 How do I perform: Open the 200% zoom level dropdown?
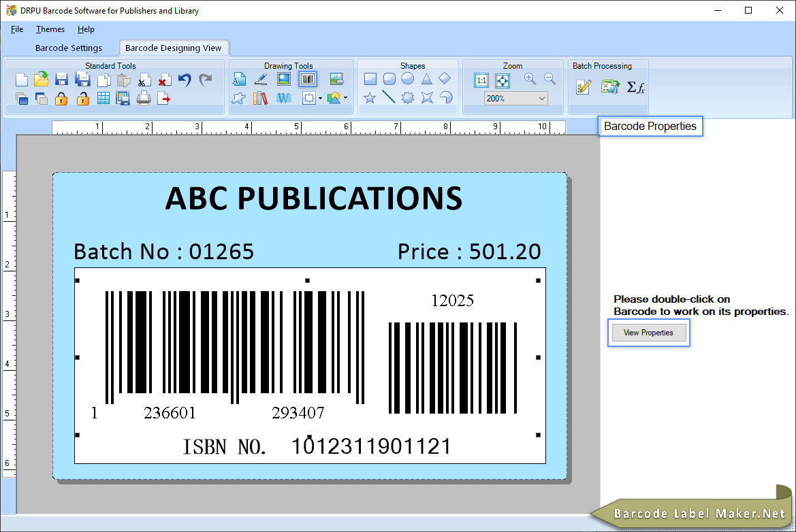click(x=516, y=99)
